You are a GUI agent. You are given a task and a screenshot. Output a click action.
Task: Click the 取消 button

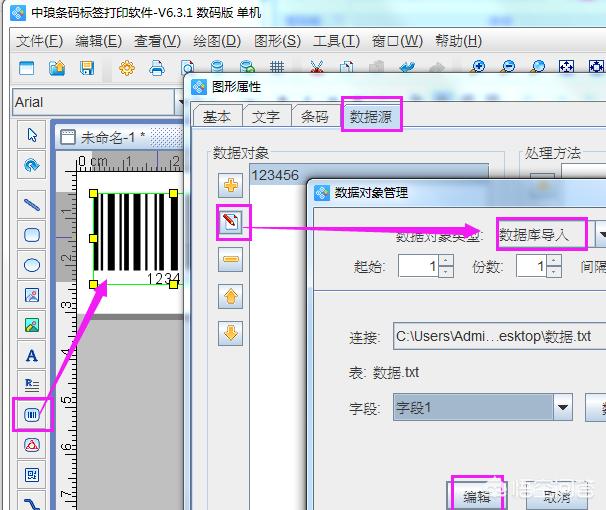(557, 496)
